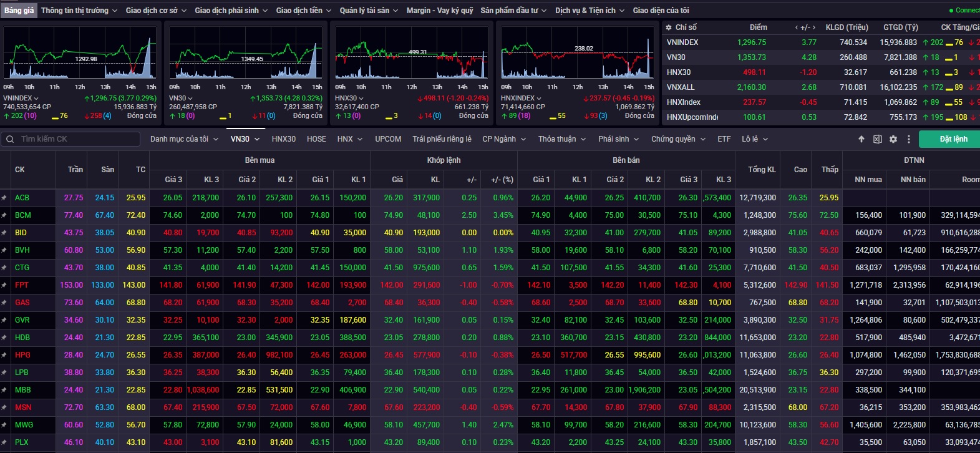Image resolution: width=980 pixels, height=453 pixels.
Task: Toggle pin on GVR row
Action: [4, 320]
